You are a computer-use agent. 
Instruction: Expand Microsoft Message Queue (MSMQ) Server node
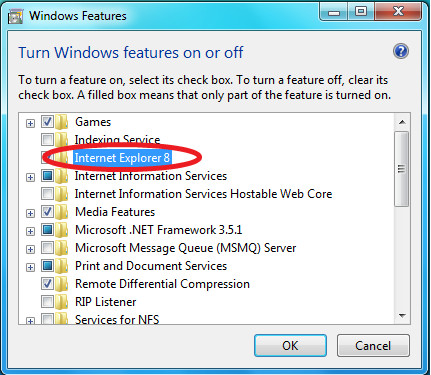tap(30, 249)
